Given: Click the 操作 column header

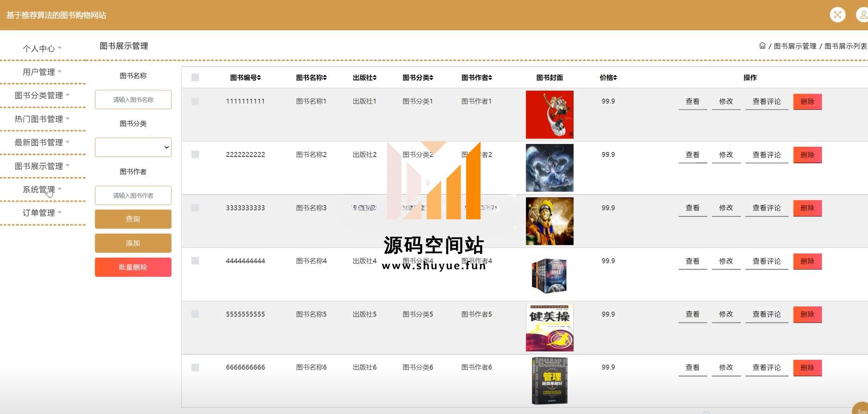Looking at the screenshot, I should pyautogui.click(x=750, y=77).
